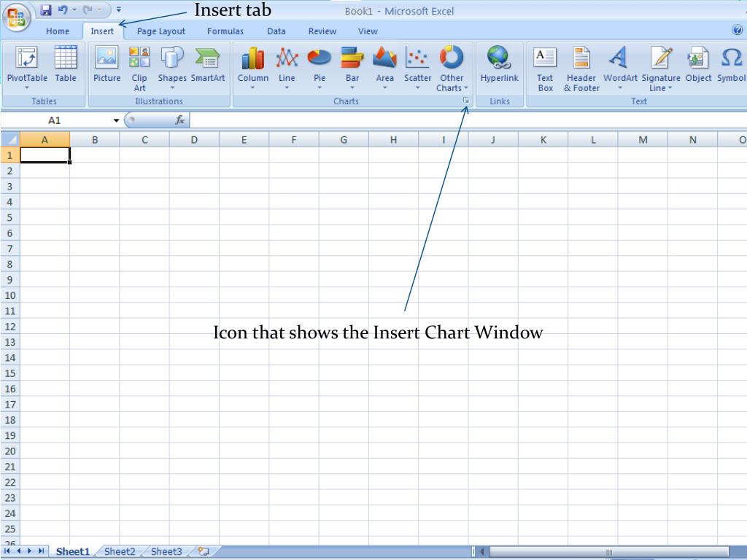Open Excel Help question mark icon
This screenshot has width=747, height=560.
pos(737,30)
